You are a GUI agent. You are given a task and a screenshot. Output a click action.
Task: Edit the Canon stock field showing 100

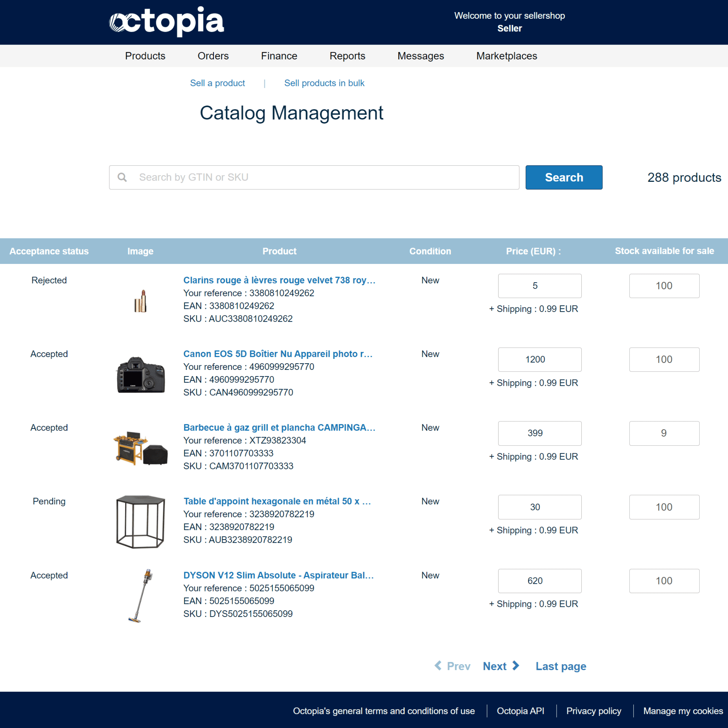(664, 360)
